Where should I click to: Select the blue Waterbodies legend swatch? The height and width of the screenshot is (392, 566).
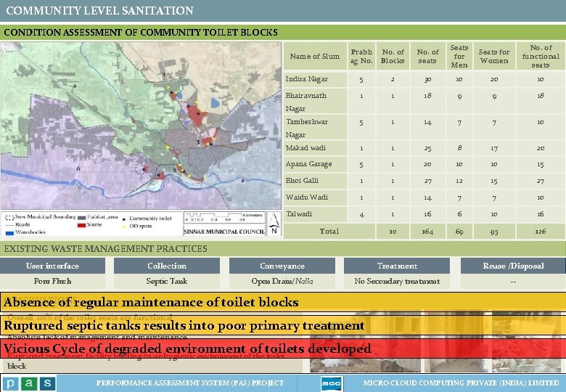tap(9, 233)
